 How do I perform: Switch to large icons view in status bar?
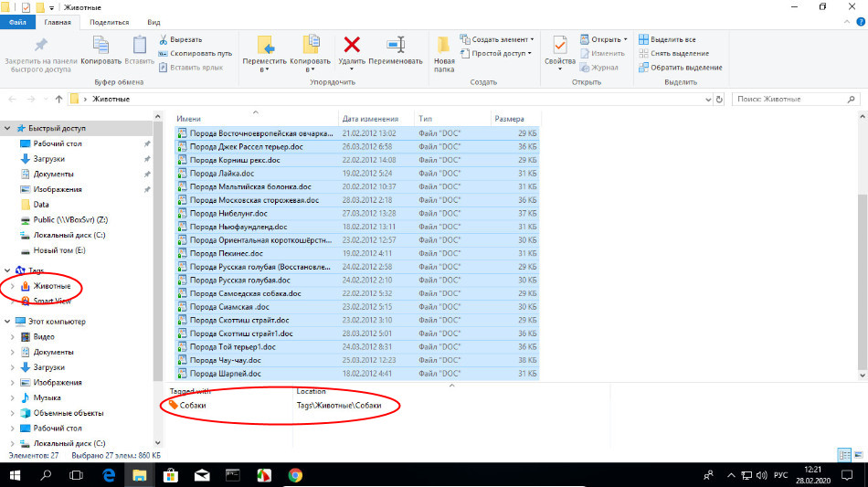pos(859,455)
